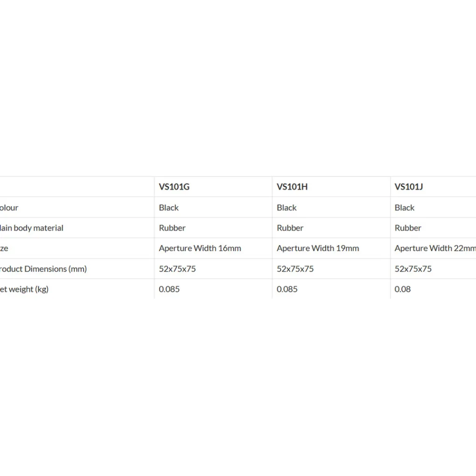Select the Colour row label
Screen dimensions: 476x476
coord(9,208)
